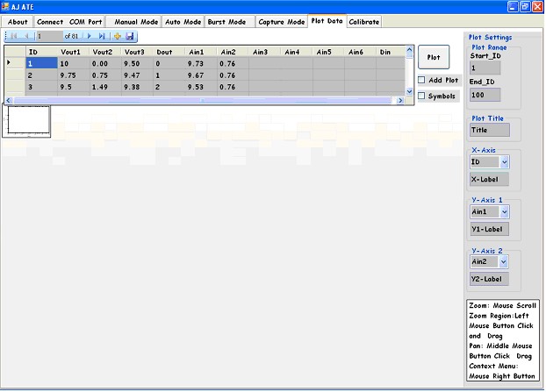Enable the Add Plot checkbox

[x=421, y=80]
